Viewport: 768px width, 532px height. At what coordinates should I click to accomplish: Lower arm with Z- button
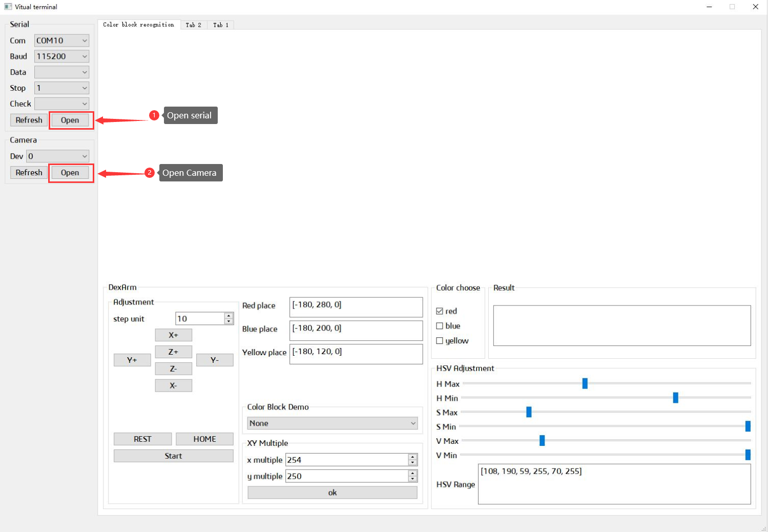coord(174,369)
